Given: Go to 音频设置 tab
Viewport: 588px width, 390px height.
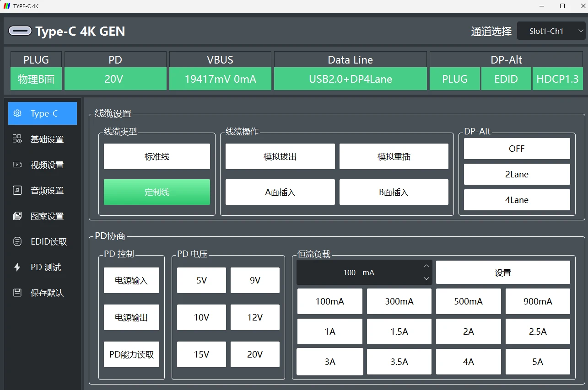Looking at the screenshot, I should click(x=43, y=190).
